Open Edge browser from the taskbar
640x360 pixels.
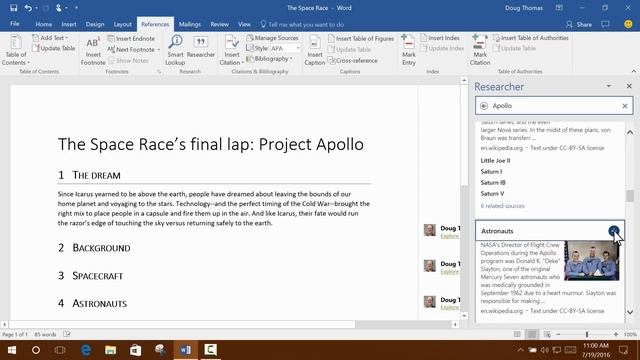(86, 350)
